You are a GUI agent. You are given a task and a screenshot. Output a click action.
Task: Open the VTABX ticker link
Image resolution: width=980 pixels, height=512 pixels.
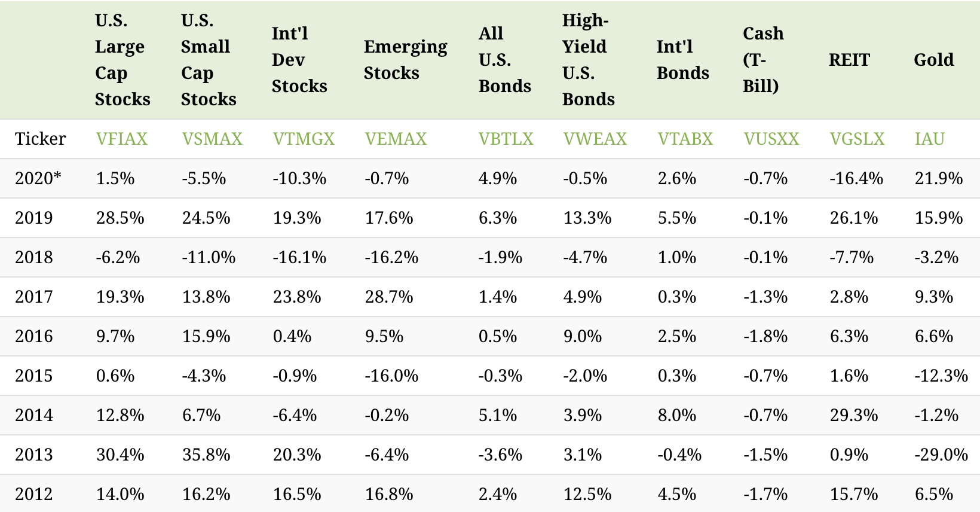(x=685, y=139)
